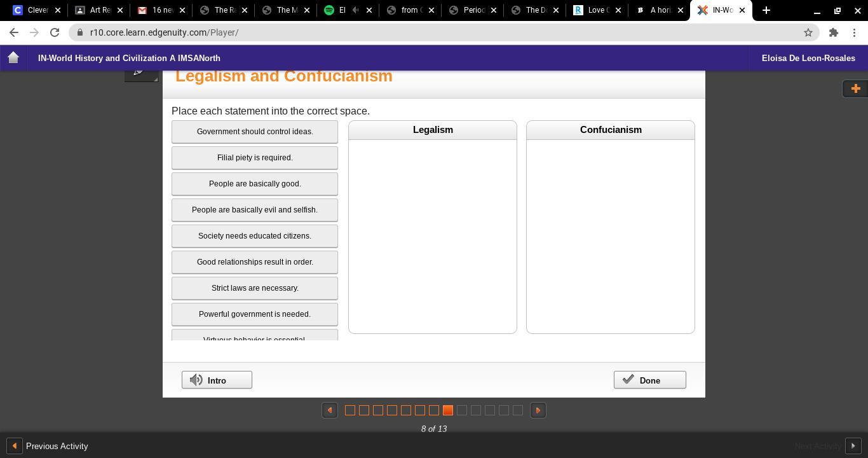Image resolution: width=868 pixels, height=458 pixels.
Task: Close the Period tab
Action: (x=493, y=10)
